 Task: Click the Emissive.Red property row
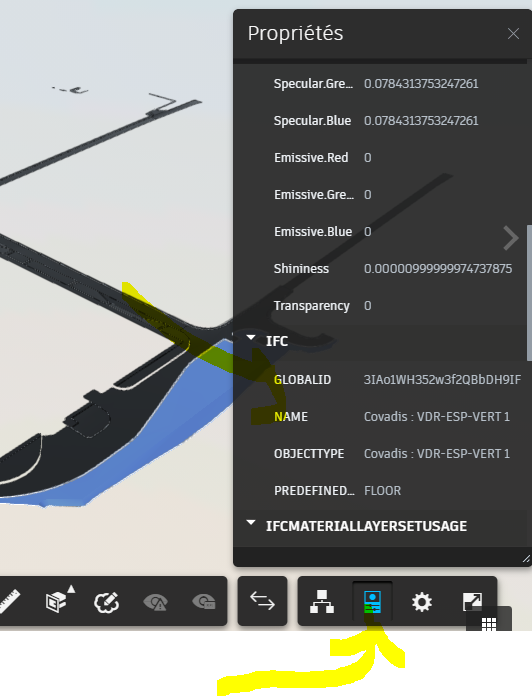pos(380,158)
